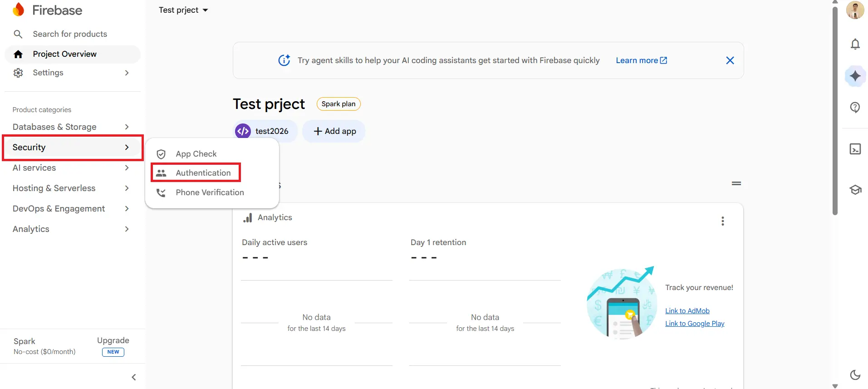
Task: Open the test2026 web app chip
Action: tap(265, 131)
